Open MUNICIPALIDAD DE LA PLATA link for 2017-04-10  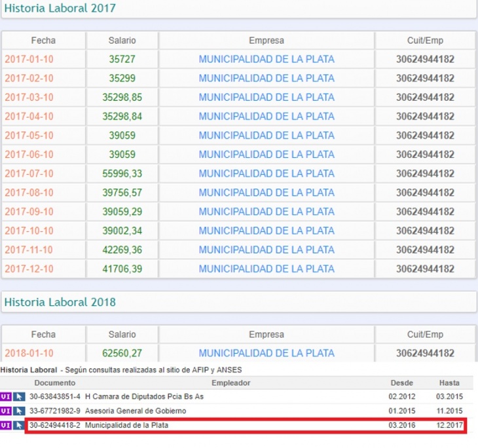(x=267, y=116)
